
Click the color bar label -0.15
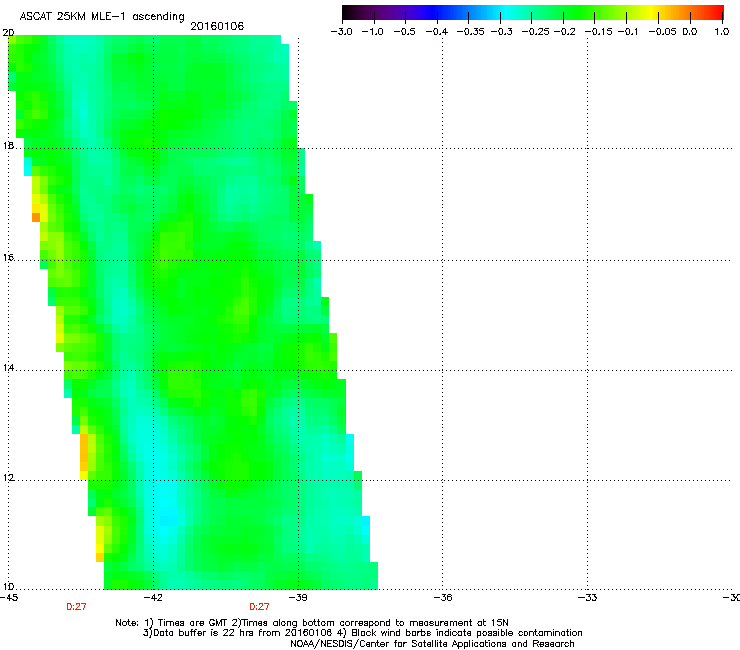[x=598, y=32]
